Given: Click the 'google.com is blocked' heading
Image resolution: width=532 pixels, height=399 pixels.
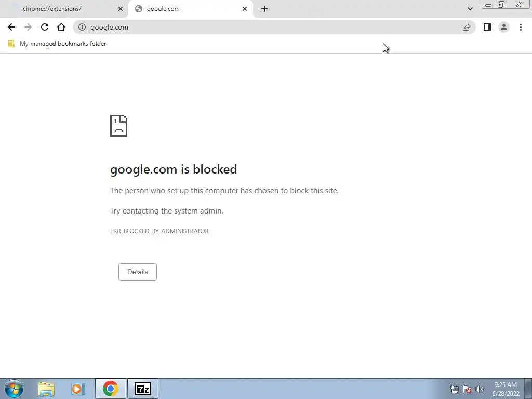Looking at the screenshot, I should pyautogui.click(x=174, y=169).
